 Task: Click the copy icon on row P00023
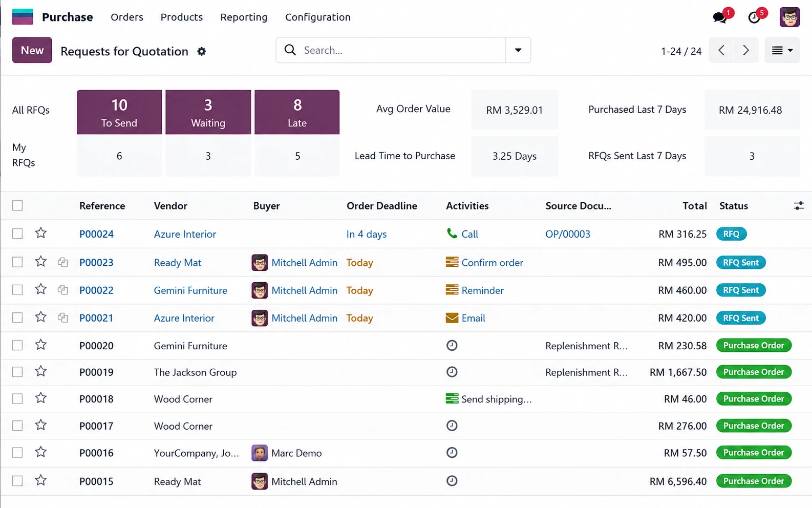point(63,262)
